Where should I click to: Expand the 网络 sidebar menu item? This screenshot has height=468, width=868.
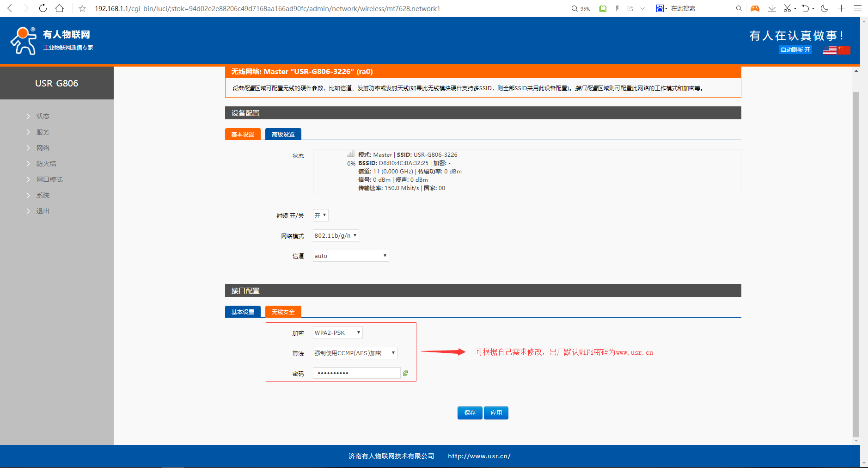43,148
